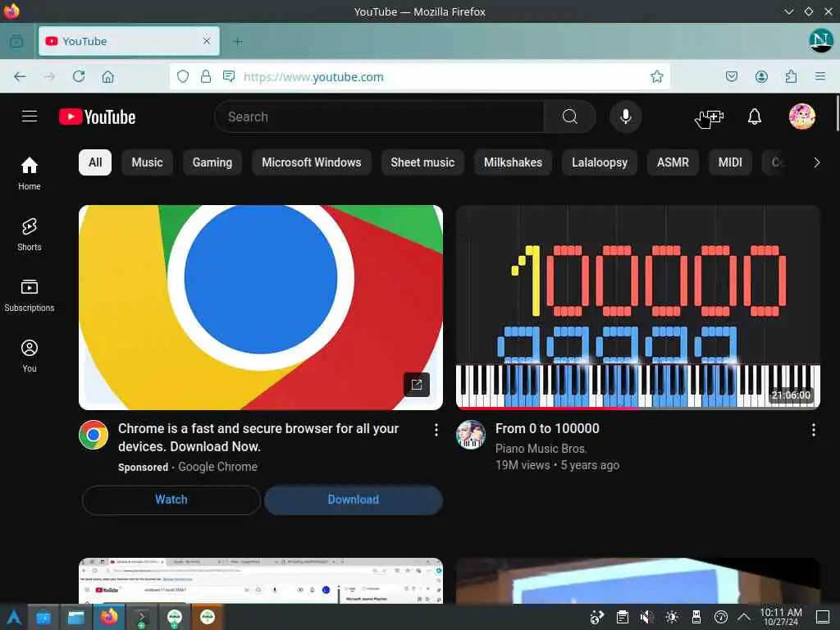Open the notifications bell
Image resolution: width=840 pixels, height=630 pixels.
[755, 116]
